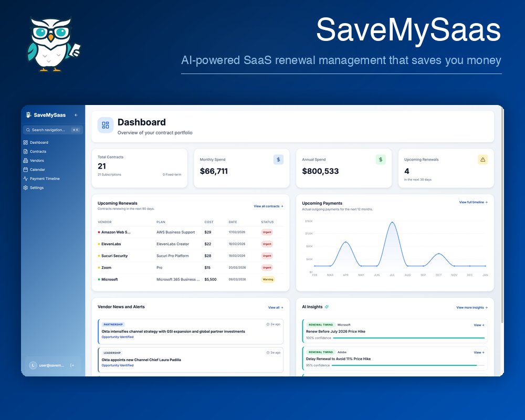Click the search magnifier icon in sidebar
Screen dimensions: 525x420
28,130
